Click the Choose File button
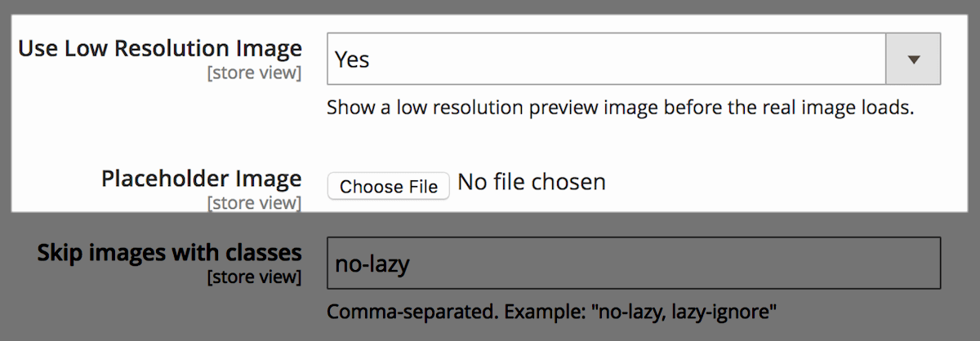The image size is (980, 341). point(389,187)
